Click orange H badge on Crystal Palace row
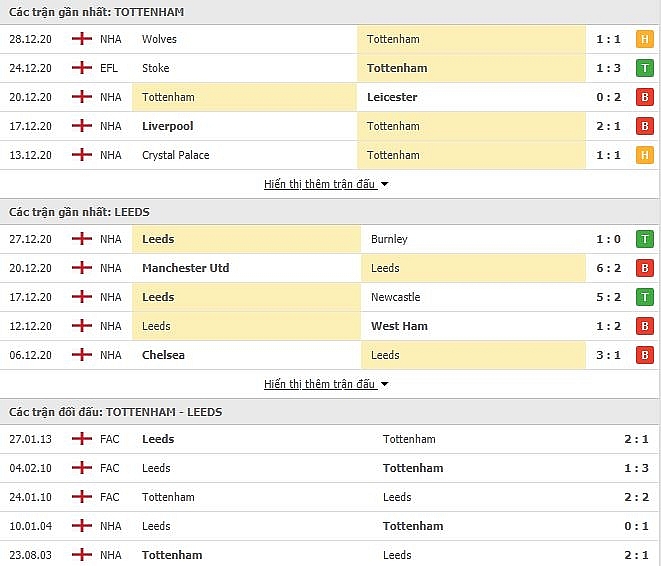661x566 pixels. coord(644,155)
